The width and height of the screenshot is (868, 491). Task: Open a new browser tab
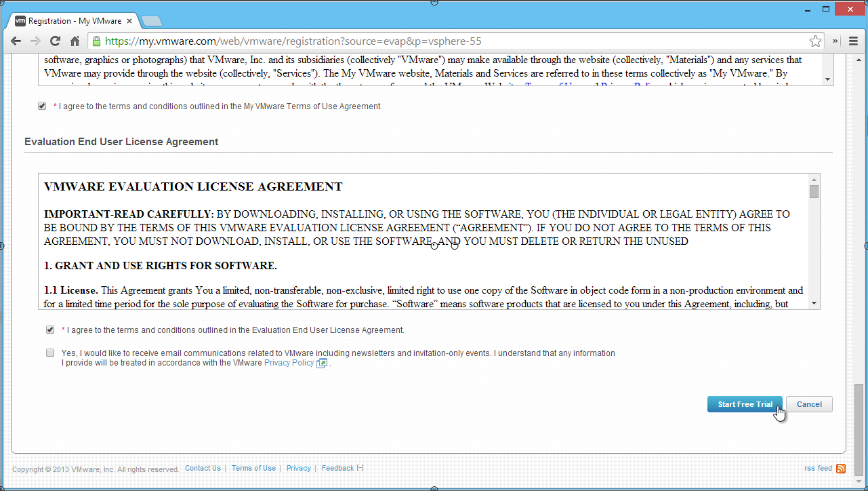coord(151,22)
